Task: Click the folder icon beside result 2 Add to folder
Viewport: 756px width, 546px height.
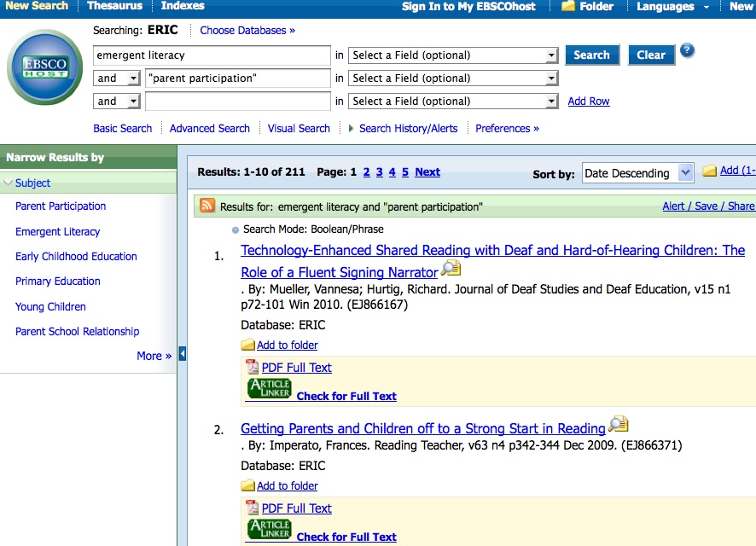Action: 247,485
